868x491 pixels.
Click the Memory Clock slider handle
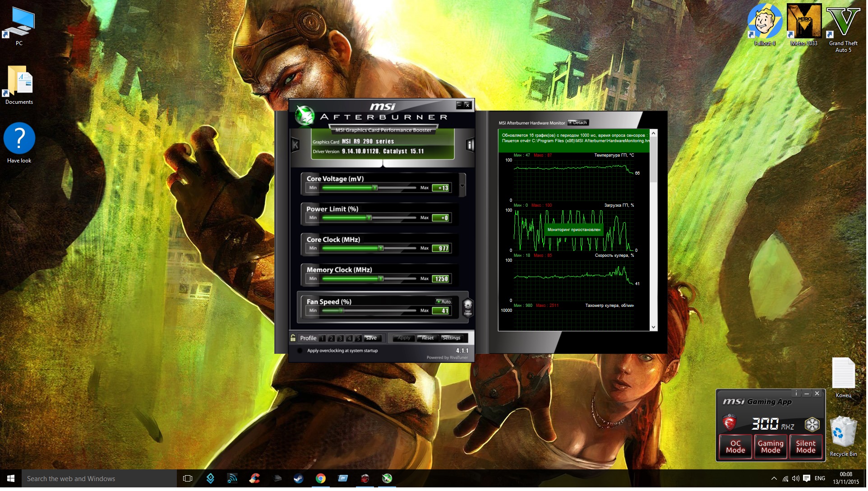click(381, 279)
